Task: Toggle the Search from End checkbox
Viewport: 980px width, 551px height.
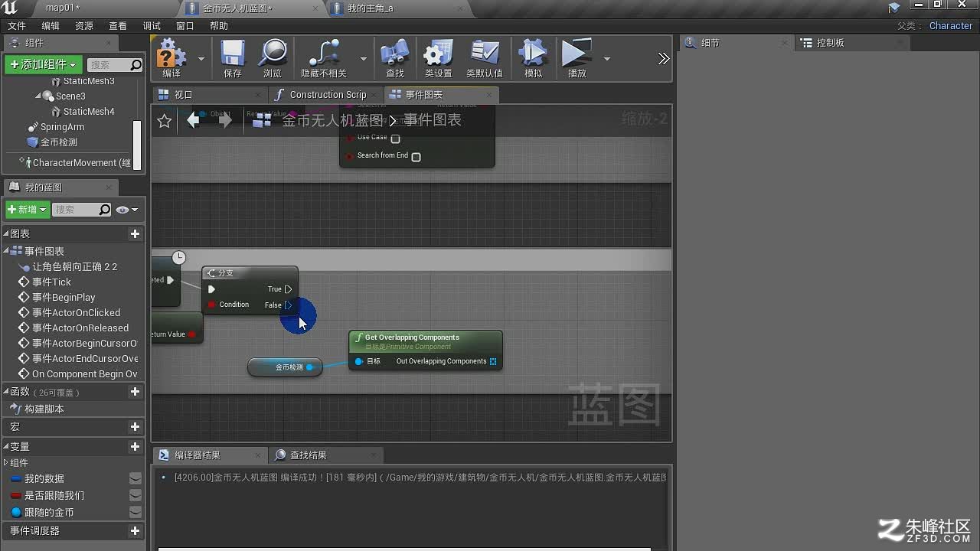Action: pos(416,157)
